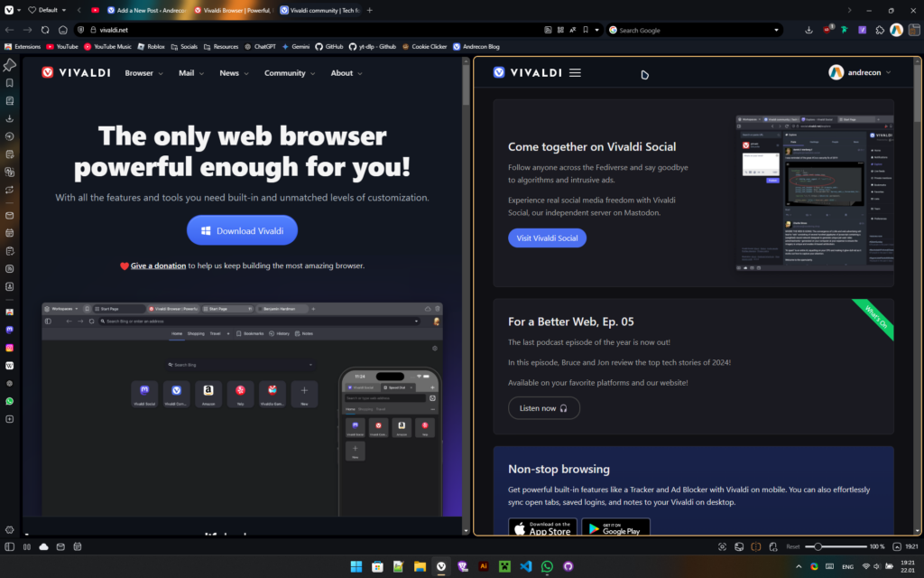Open the Extensions puzzle-piece menu

tap(880, 30)
